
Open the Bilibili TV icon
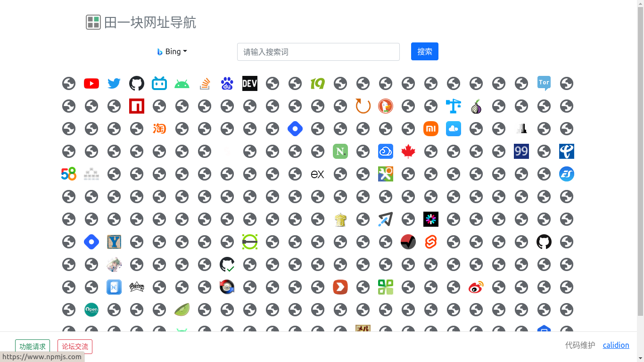(159, 83)
